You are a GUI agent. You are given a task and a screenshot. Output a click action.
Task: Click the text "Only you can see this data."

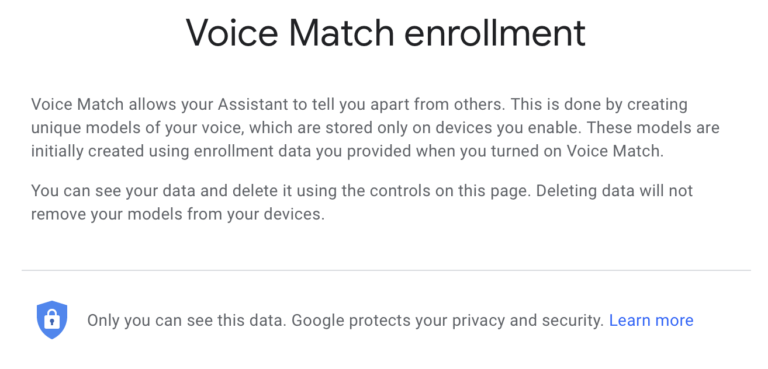tap(187, 321)
